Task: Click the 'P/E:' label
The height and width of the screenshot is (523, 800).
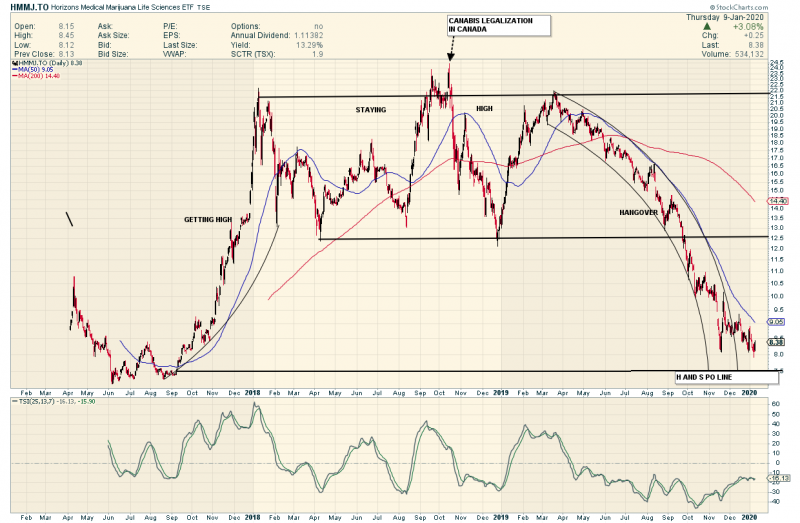Action: (x=170, y=26)
